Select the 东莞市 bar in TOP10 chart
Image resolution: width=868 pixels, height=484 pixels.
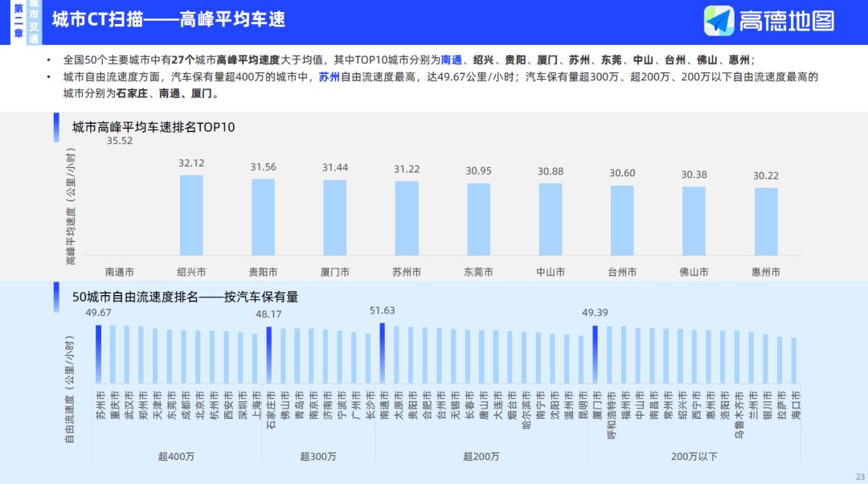[x=478, y=219]
